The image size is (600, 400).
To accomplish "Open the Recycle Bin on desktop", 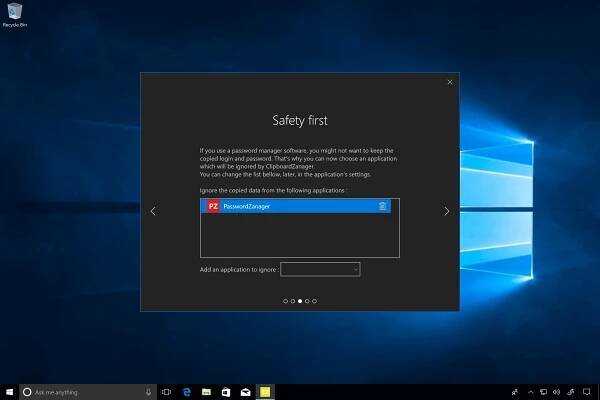I will [x=15, y=13].
